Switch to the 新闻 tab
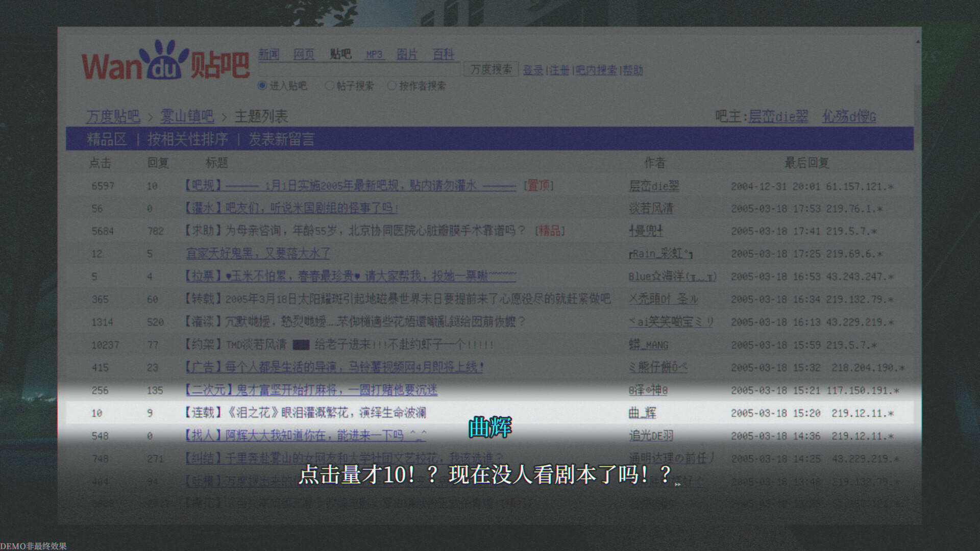Screen dimensions: 980x551 (267, 55)
